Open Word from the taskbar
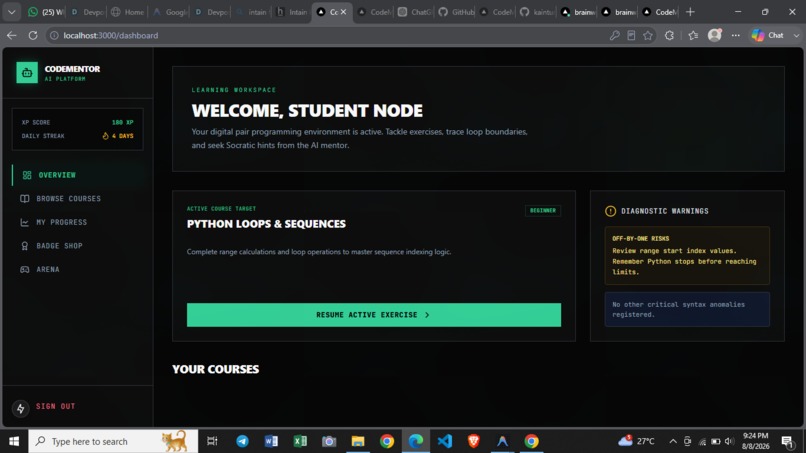Image resolution: width=806 pixels, height=453 pixels. pos(271,441)
